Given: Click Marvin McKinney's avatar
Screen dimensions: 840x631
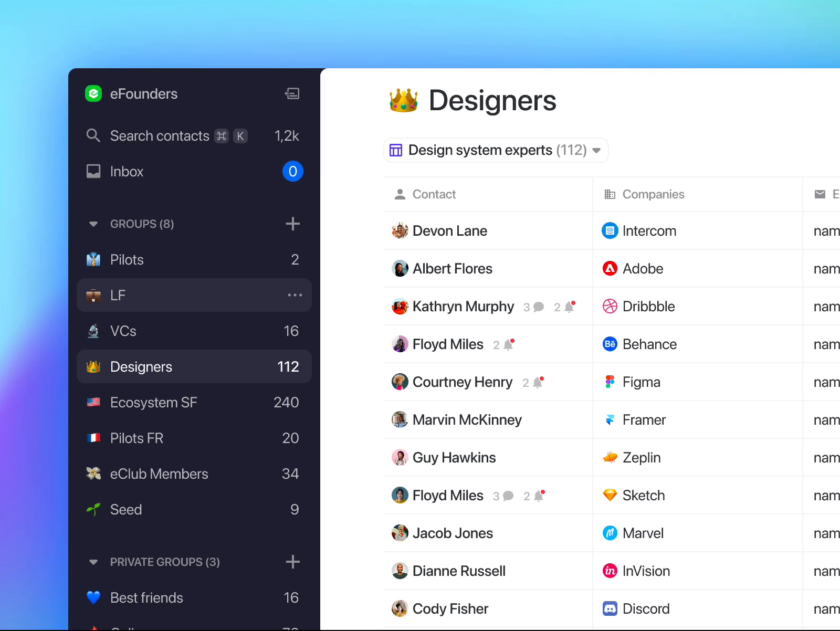Looking at the screenshot, I should click(400, 419).
